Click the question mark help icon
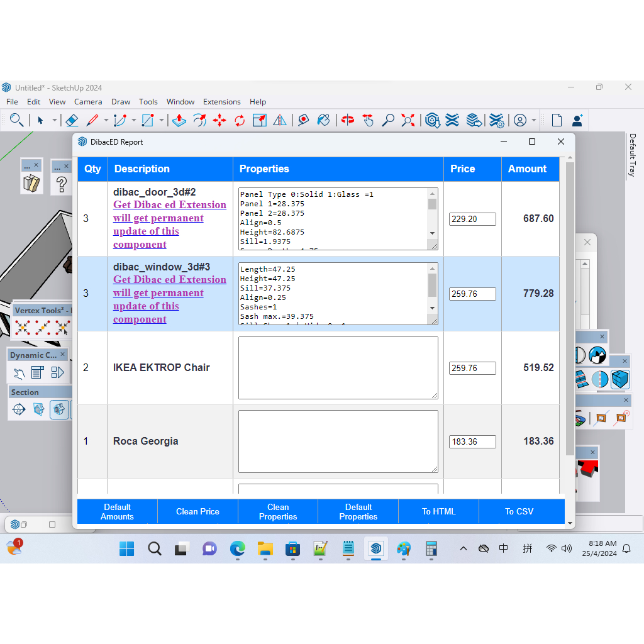 point(62,184)
